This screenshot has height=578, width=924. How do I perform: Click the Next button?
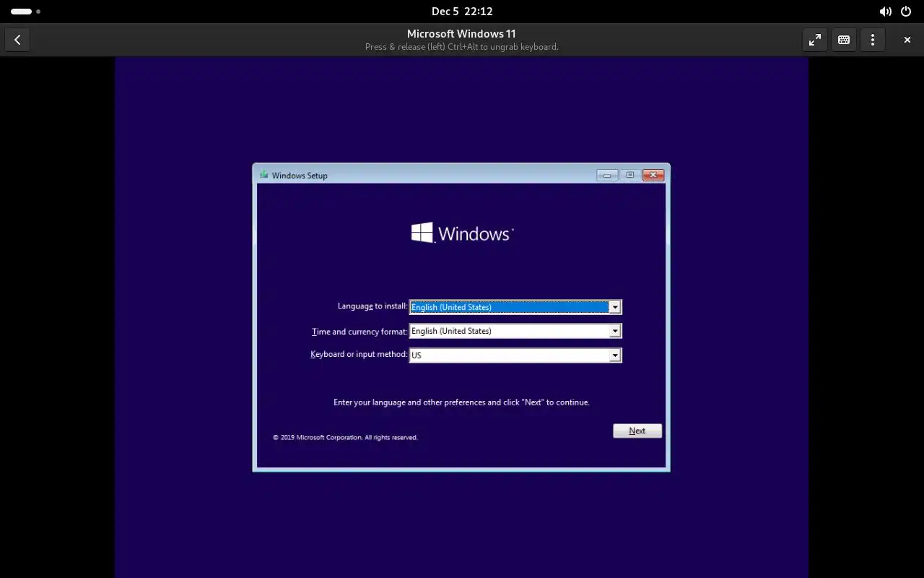pyautogui.click(x=637, y=431)
